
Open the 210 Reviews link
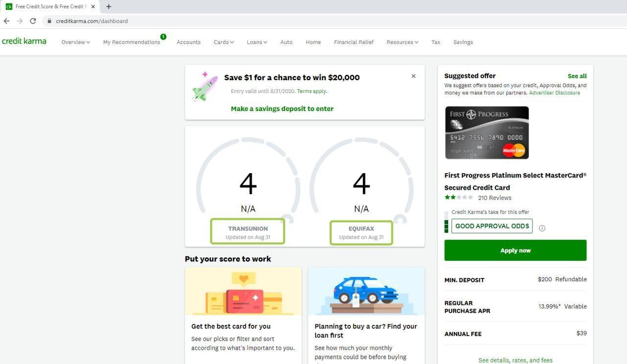tap(495, 198)
